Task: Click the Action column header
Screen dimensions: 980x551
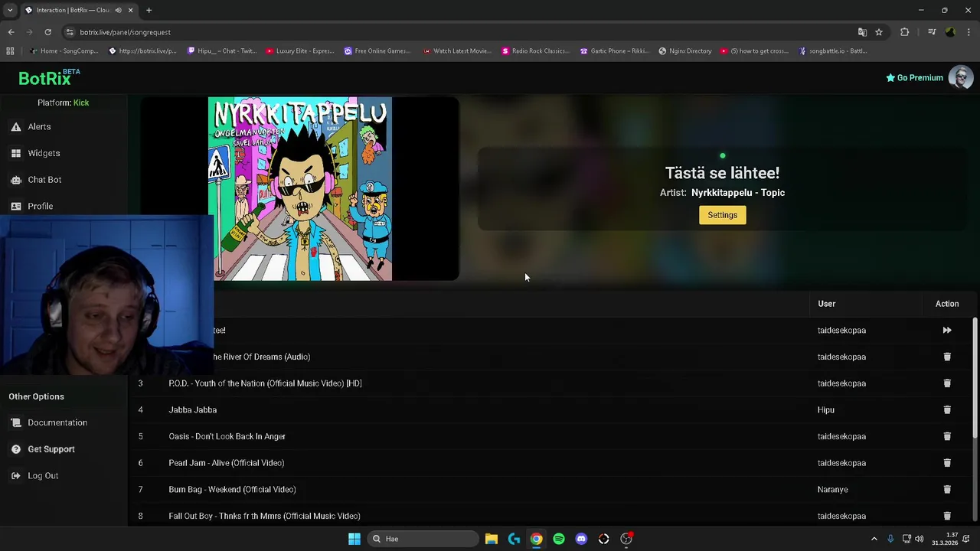Action: [x=947, y=304]
